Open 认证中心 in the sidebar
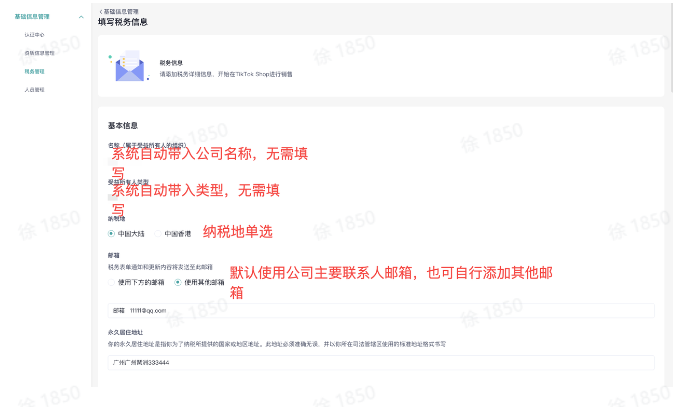 click(34, 35)
